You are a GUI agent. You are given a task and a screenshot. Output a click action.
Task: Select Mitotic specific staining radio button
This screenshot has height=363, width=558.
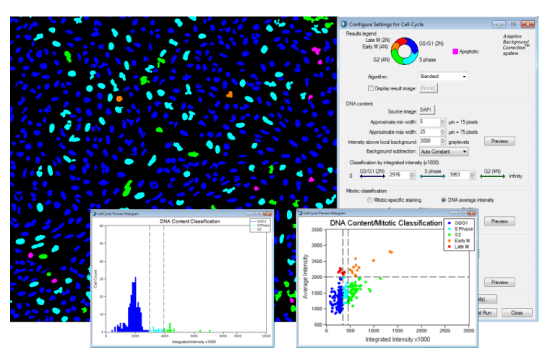coord(370,200)
